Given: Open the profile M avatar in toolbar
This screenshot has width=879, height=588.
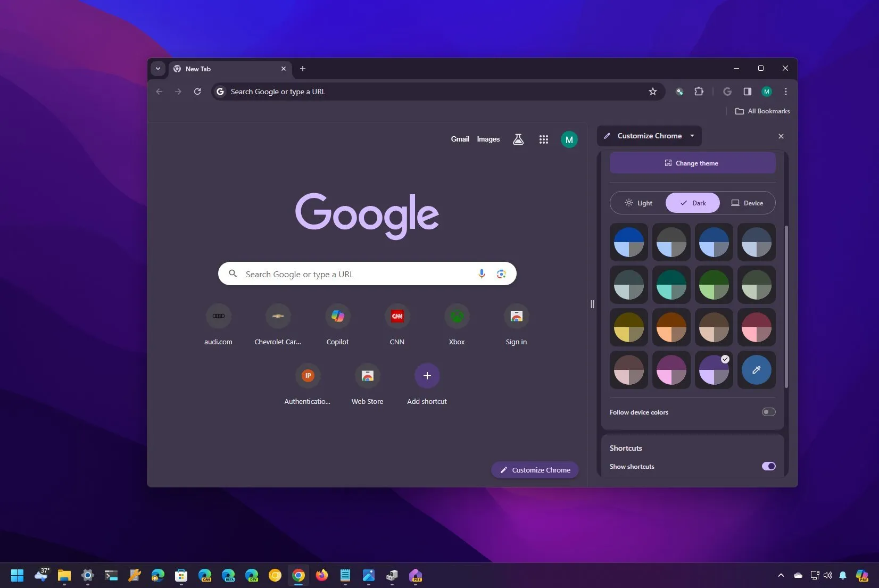Looking at the screenshot, I should pyautogui.click(x=767, y=92).
